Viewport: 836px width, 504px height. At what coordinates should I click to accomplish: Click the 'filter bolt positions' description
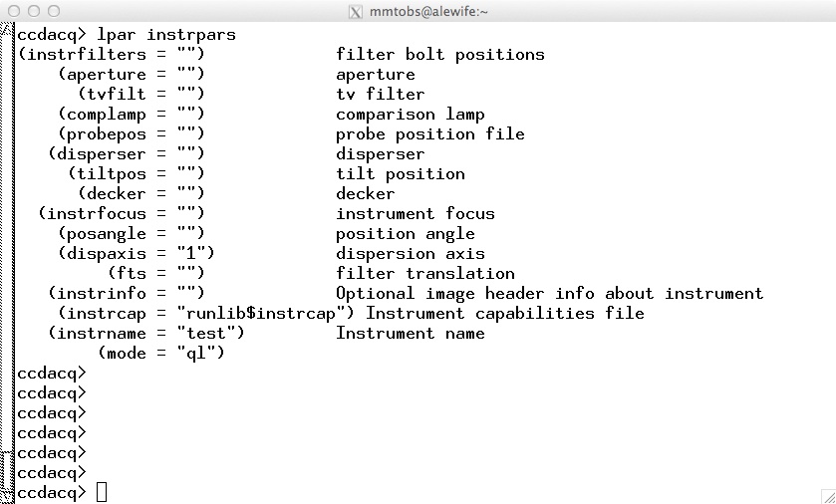coord(440,55)
